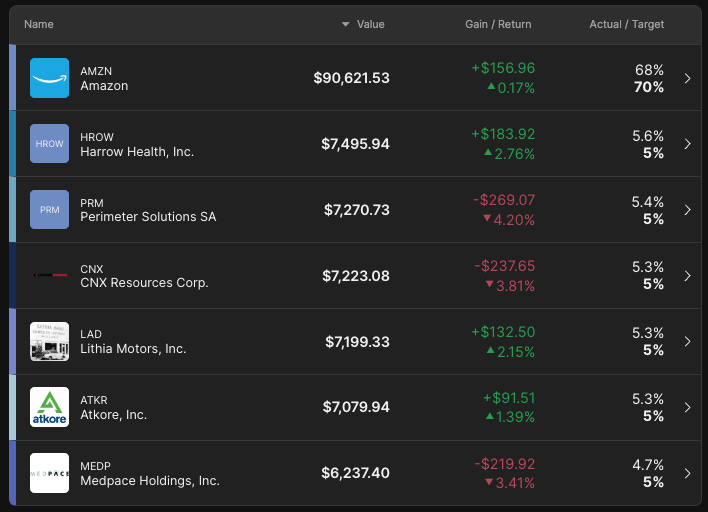Click Harrow actual allocation 5.6%

[x=648, y=136]
